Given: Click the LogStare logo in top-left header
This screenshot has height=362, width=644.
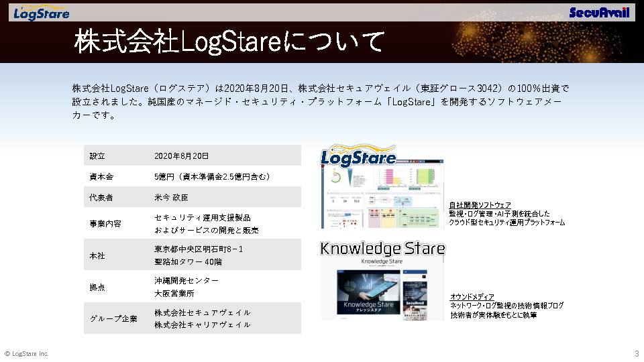Looking at the screenshot, I should click(42, 12).
